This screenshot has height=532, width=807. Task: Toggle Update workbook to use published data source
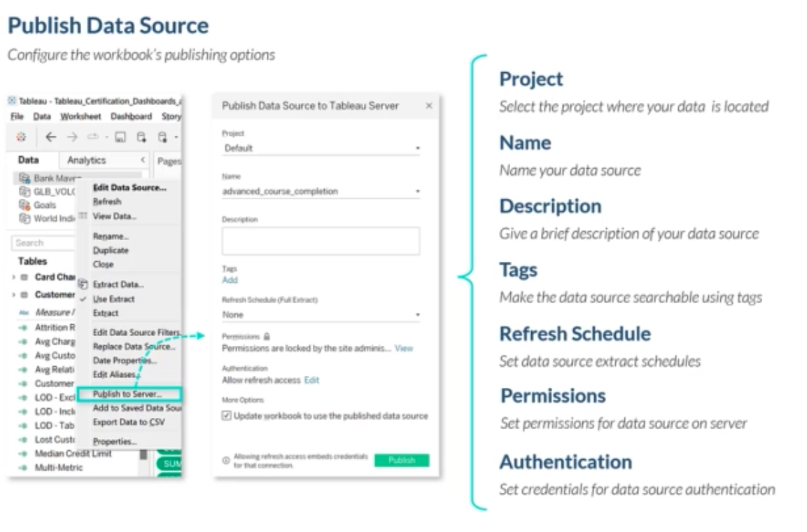[226, 416]
